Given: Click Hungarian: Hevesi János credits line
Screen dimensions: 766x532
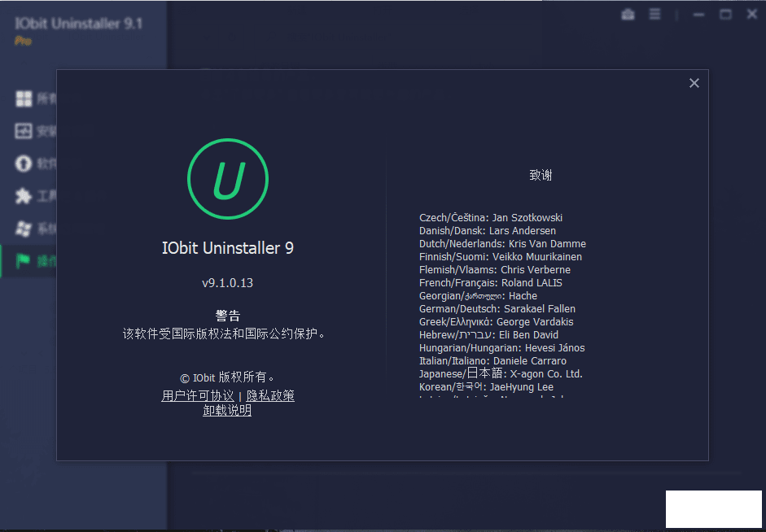Looking at the screenshot, I should 501,347.
